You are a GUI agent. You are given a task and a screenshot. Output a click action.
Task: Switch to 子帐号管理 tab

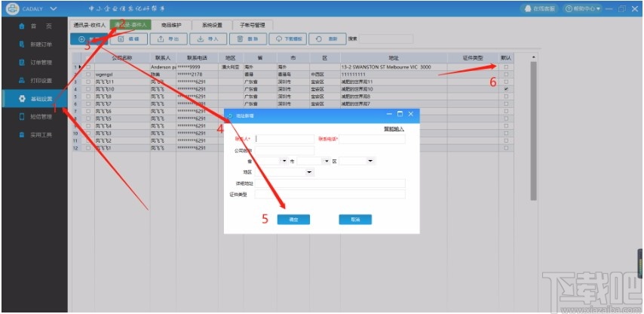coord(253,25)
